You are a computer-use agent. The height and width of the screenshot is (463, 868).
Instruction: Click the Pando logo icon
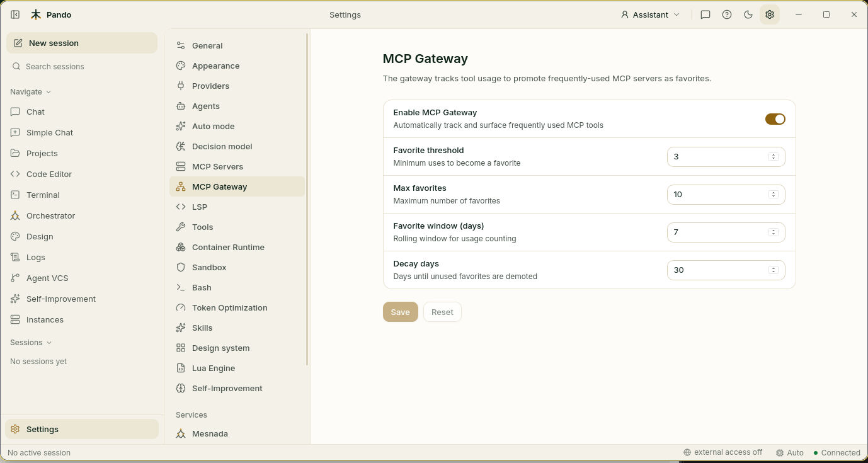36,14
